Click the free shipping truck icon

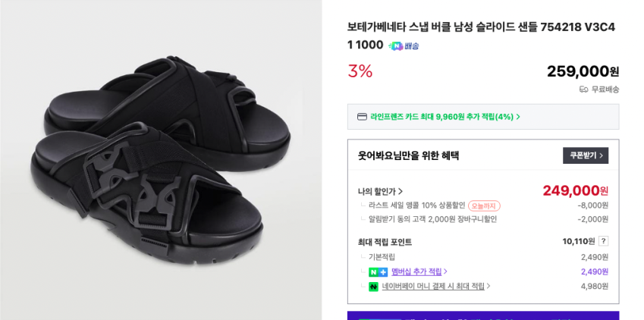[583, 89]
